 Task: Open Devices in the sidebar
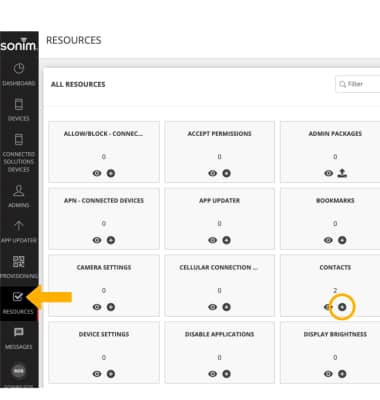coord(19,110)
